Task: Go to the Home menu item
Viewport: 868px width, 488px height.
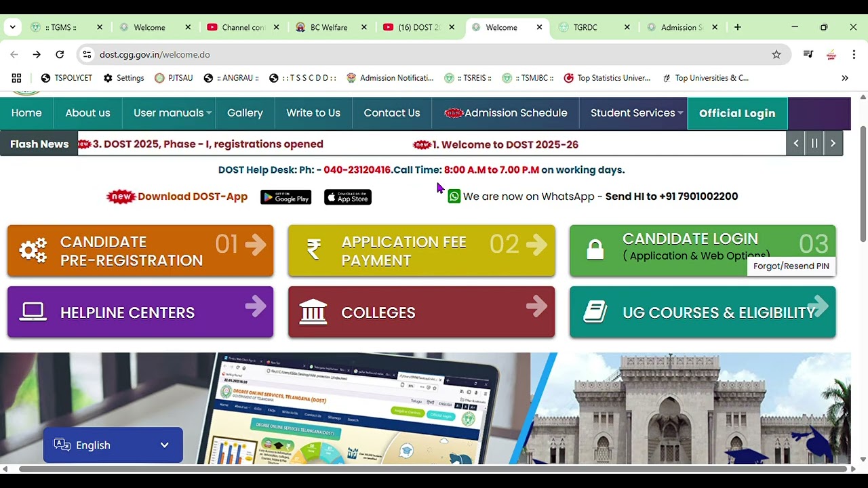Action: pyautogui.click(x=26, y=113)
